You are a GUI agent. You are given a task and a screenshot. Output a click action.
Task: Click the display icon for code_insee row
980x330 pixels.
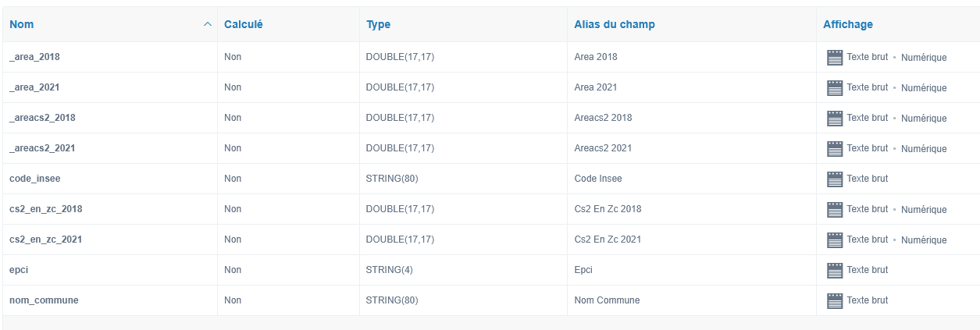tap(835, 179)
